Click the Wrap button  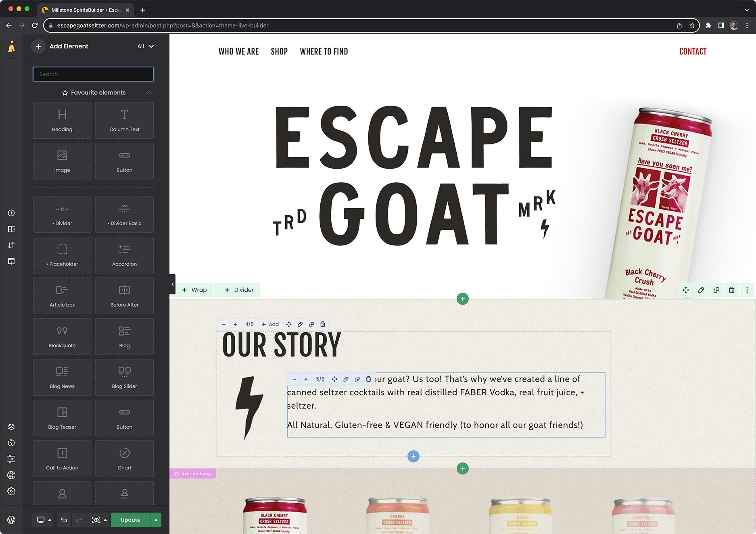(x=194, y=290)
